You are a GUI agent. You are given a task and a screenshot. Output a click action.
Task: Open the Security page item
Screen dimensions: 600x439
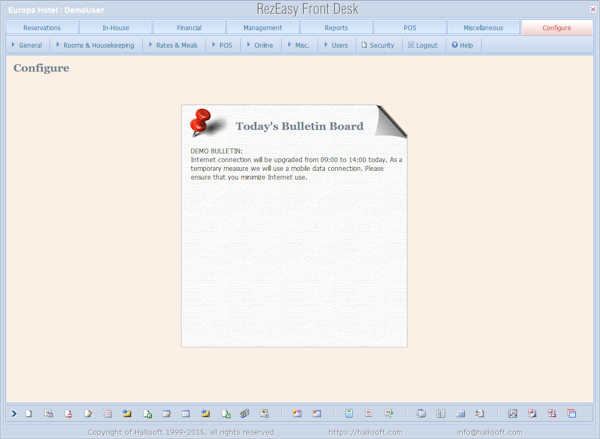pyautogui.click(x=378, y=45)
